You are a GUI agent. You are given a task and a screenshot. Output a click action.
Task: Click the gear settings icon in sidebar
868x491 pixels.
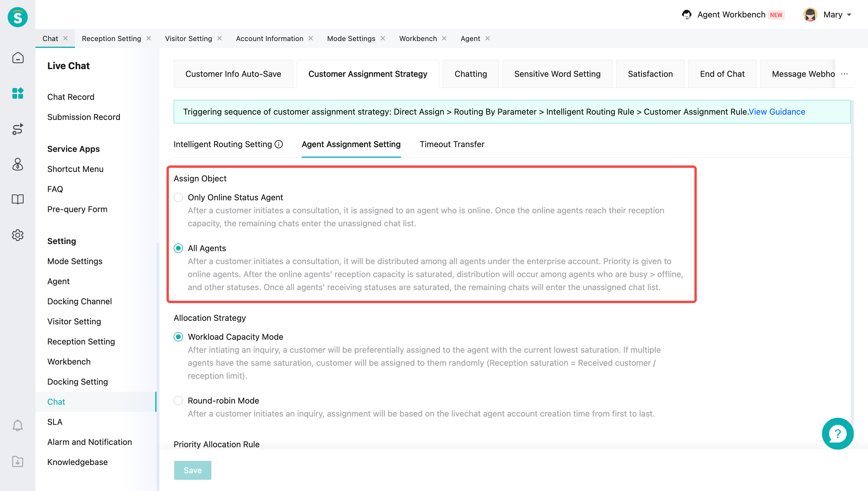(x=17, y=235)
